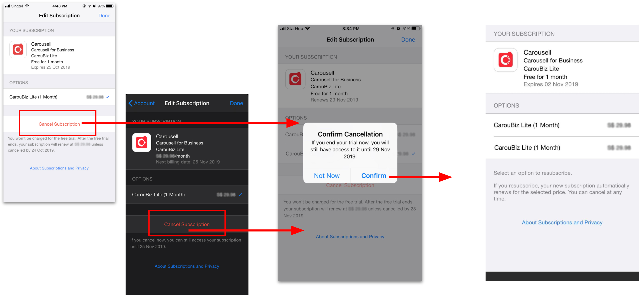Open About Subscriptions and Privacy in Singtel screen
Screen dimensions: 644x299
[x=59, y=168]
